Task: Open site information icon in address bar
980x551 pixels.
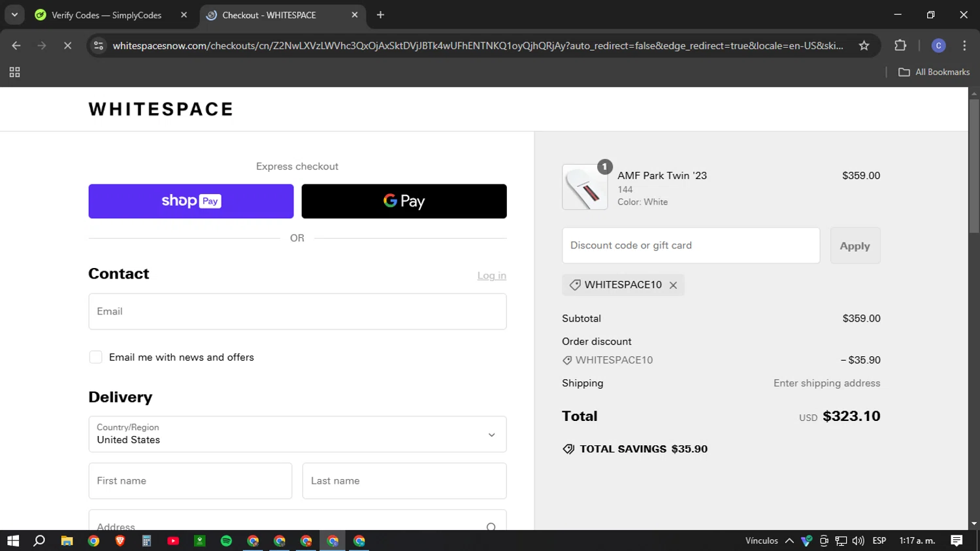Action: point(99,46)
